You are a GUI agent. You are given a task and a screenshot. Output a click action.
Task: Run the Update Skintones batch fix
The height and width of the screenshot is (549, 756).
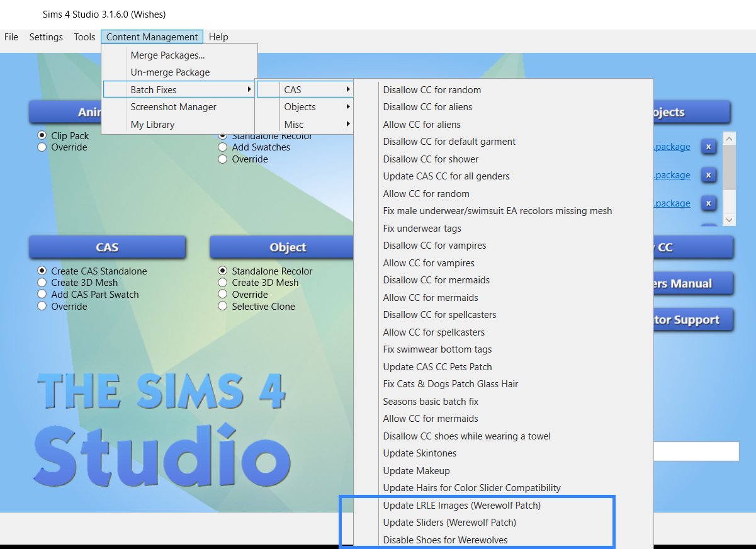[419, 453]
